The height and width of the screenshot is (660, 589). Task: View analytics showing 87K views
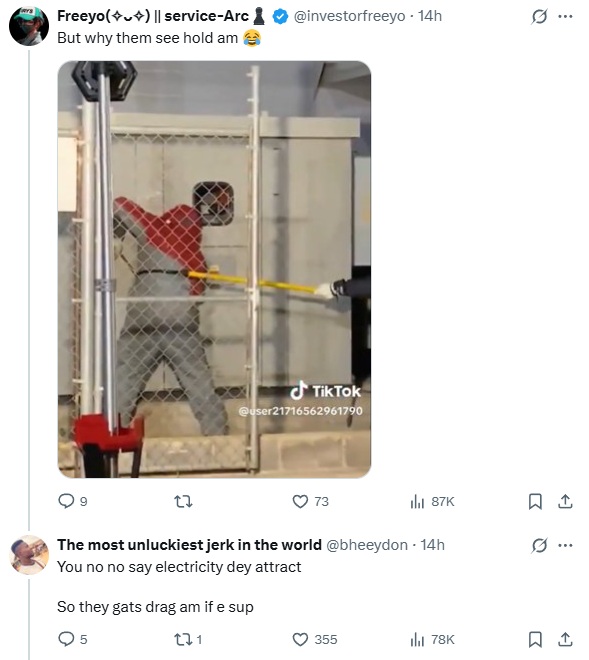coord(432,501)
